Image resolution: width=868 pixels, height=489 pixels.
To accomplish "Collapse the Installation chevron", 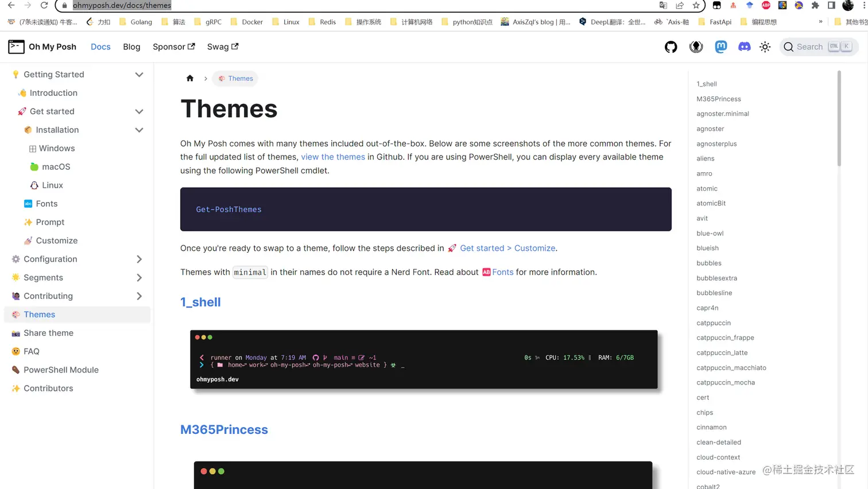I will pyautogui.click(x=139, y=130).
